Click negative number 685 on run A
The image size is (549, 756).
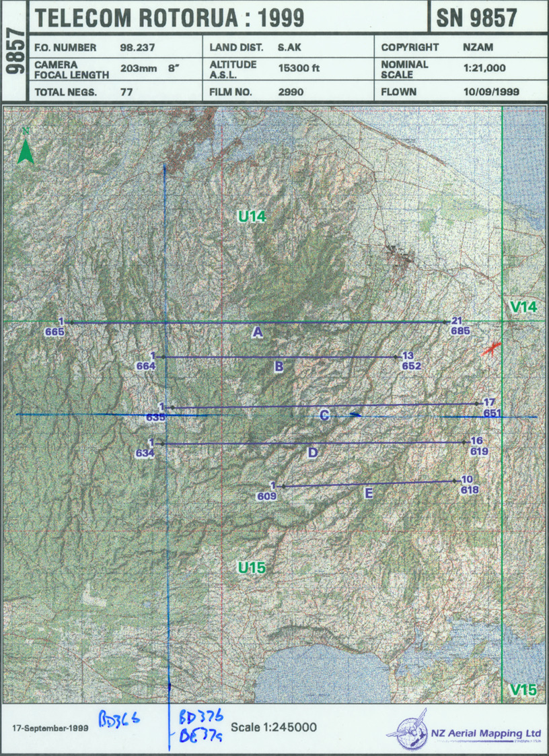click(x=460, y=331)
